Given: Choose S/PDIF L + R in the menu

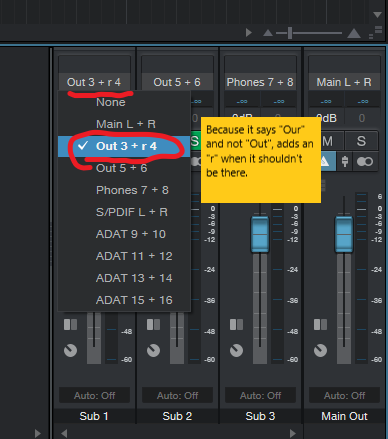Looking at the screenshot, I should tap(124, 212).
